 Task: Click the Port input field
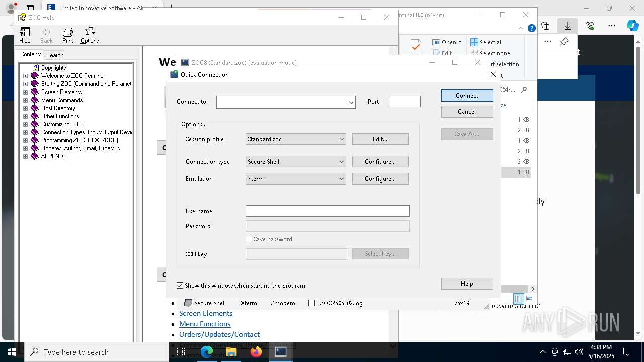click(405, 102)
